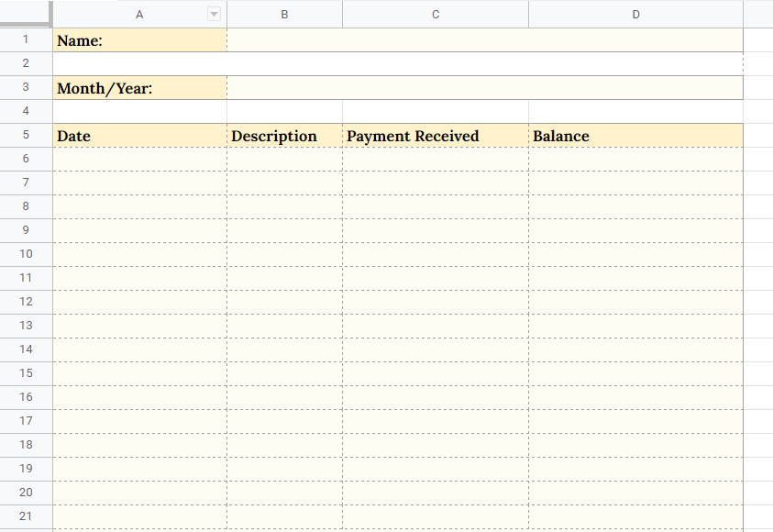Select the Balance cell in row 9

(635, 231)
